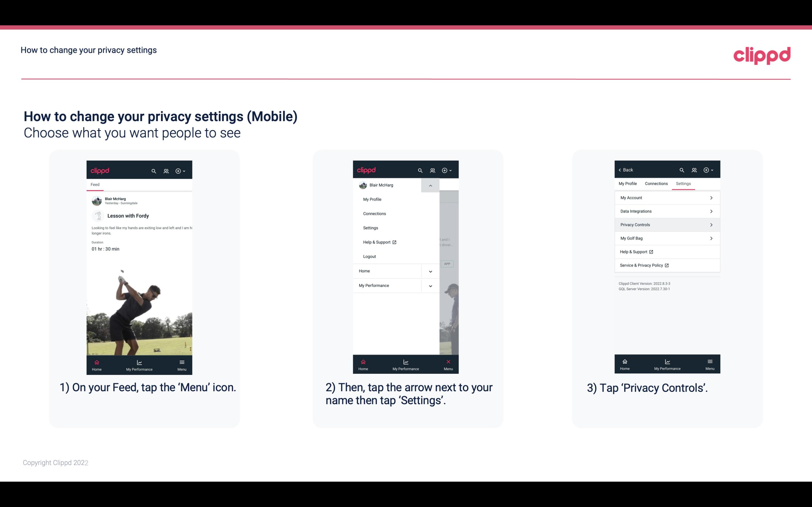This screenshot has width=812, height=507.
Task: Select the My Account option in settings
Action: click(667, 197)
